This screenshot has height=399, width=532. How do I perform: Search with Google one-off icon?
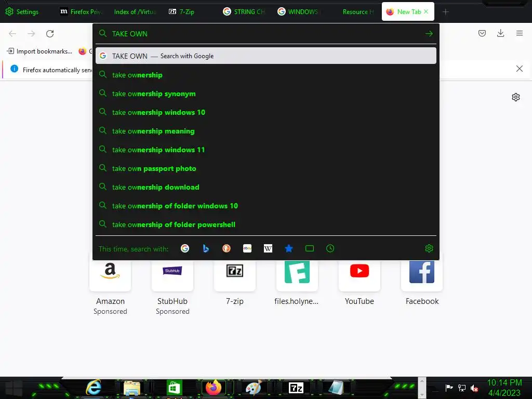pos(185,248)
